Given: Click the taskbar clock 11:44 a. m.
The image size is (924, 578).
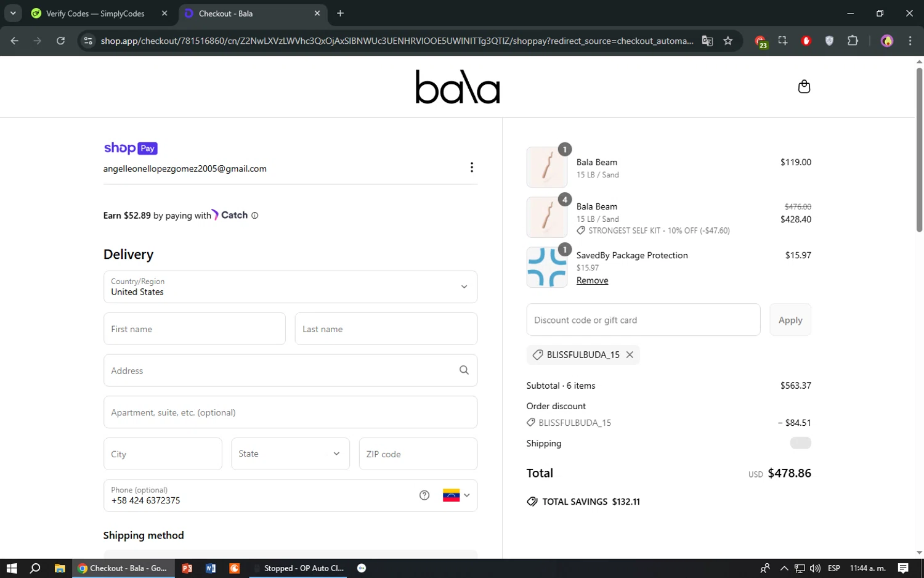Looking at the screenshot, I should click(x=867, y=568).
